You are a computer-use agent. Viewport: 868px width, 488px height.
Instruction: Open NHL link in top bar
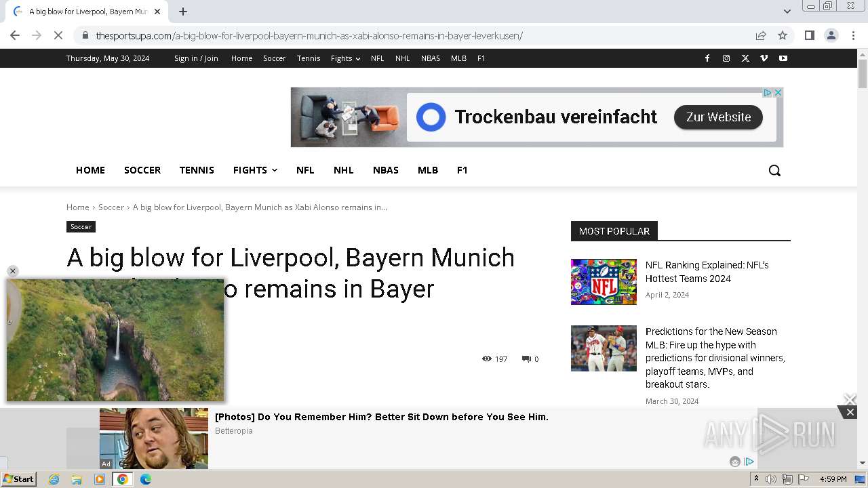point(403,58)
